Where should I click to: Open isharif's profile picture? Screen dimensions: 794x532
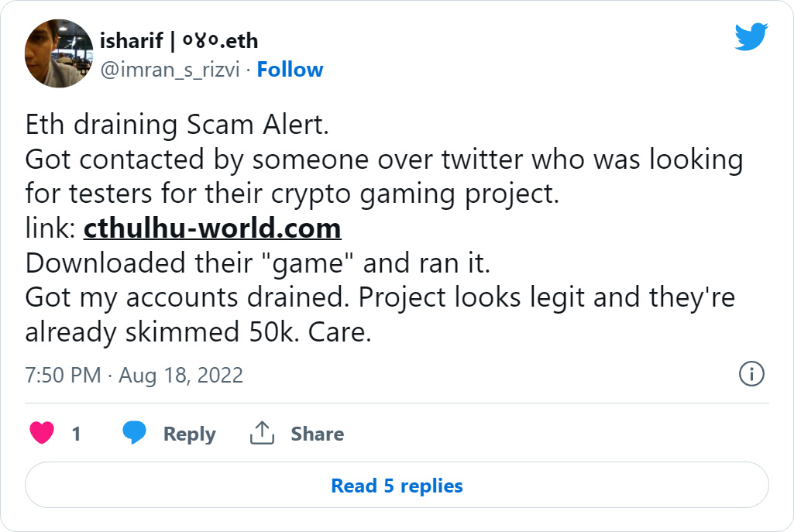[60, 53]
